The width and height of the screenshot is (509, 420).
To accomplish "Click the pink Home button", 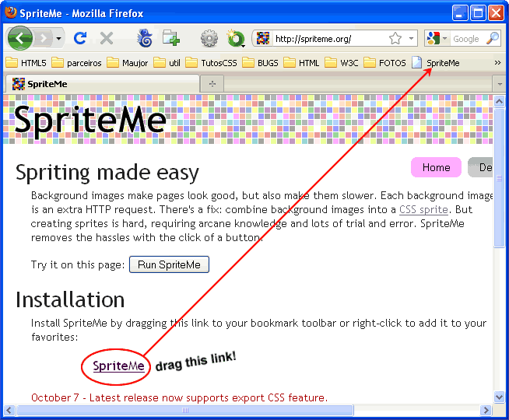I will [436, 167].
